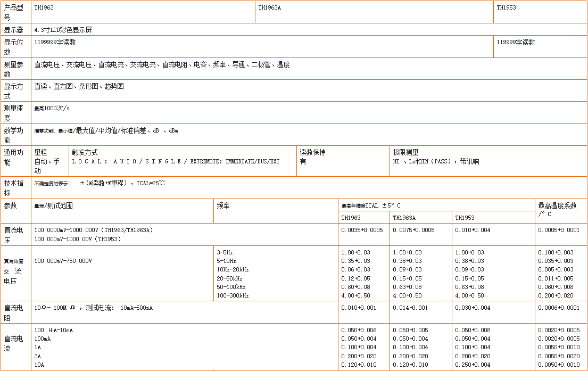588x371 pixels.
Task: Click the 最高温度系数/°C header
Action: [x=557, y=209]
